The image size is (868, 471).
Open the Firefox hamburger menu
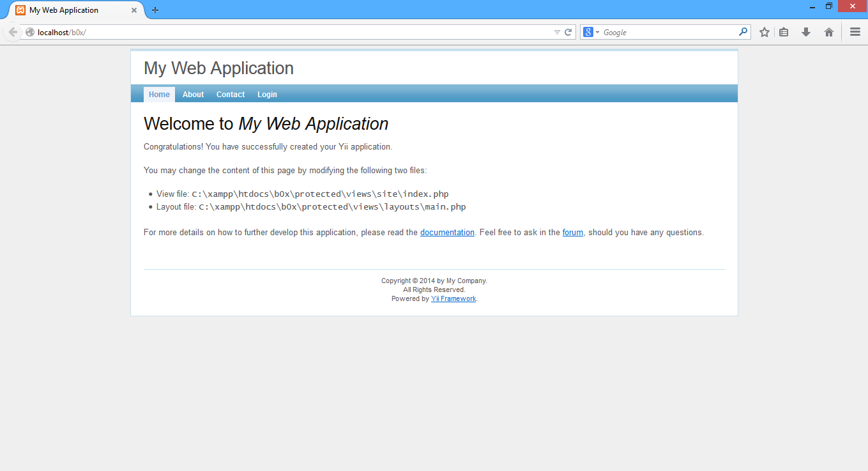[855, 31]
